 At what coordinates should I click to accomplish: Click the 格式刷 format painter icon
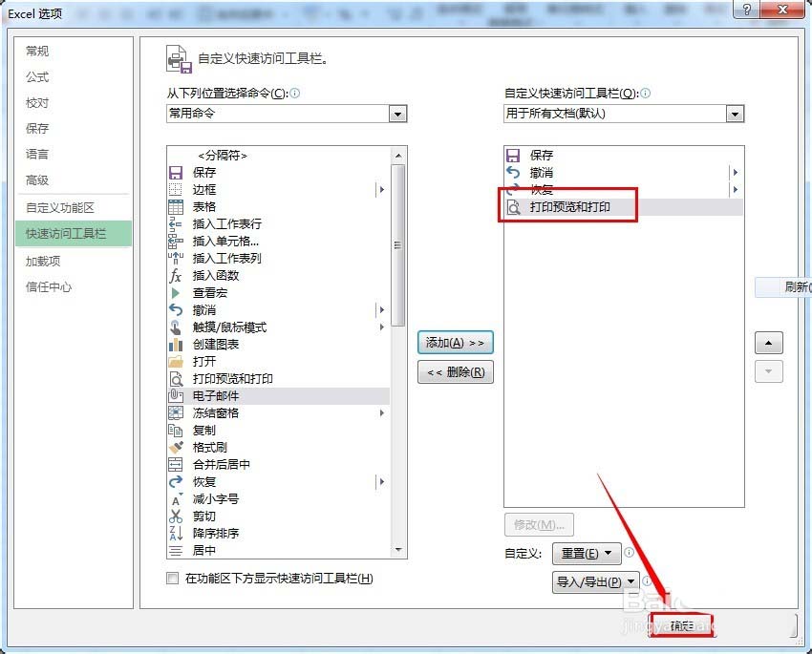point(176,447)
